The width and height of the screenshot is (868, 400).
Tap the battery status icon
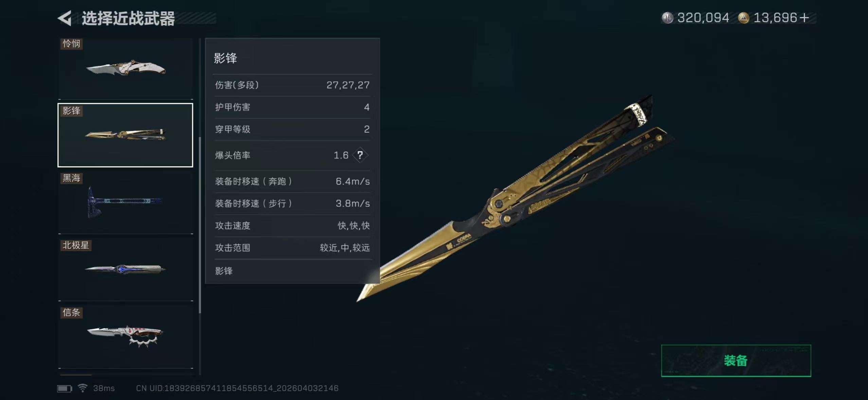click(x=65, y=388)
